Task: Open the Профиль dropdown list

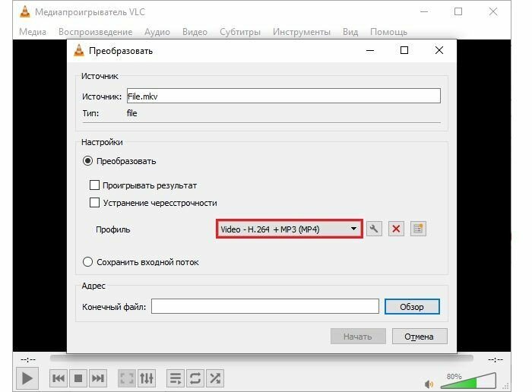Action: coord(290,229)
